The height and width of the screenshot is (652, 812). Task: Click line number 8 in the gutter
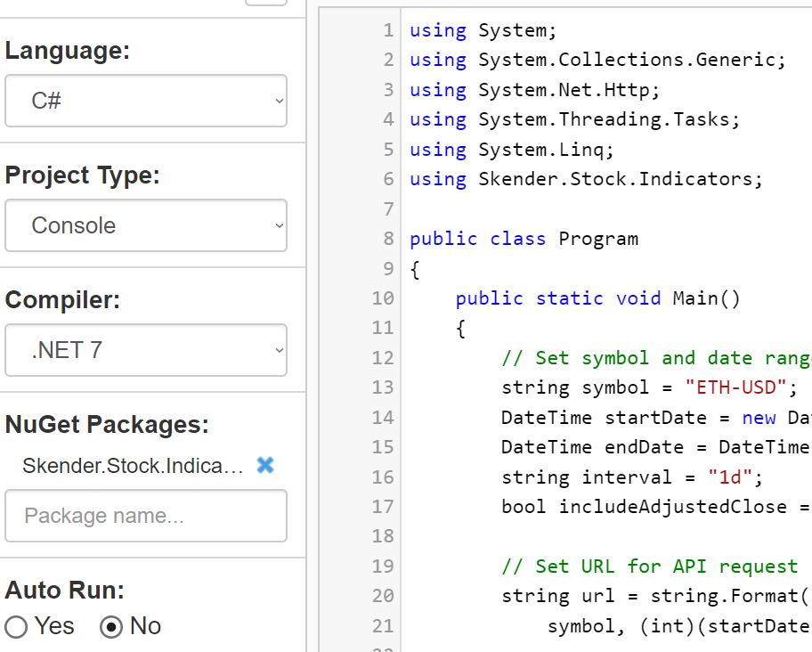click(388, 239)
